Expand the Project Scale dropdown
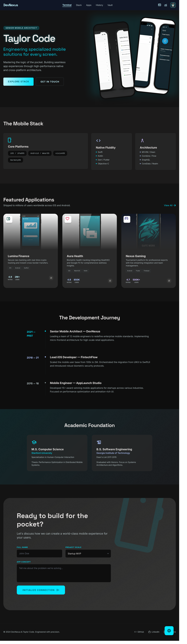This screenshot has height=644, width=187. coord(88,554)
